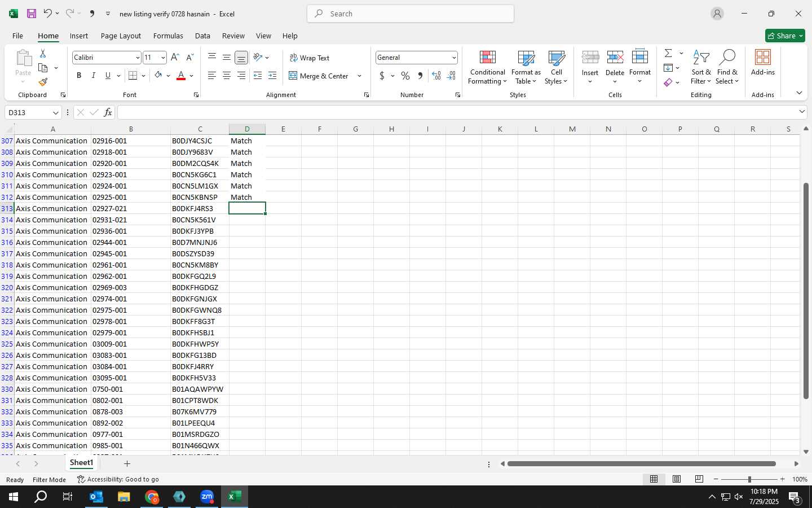Viewport: 812px width, 508px height.
Task: Apply percent style to cells
Action: point(405,76)
